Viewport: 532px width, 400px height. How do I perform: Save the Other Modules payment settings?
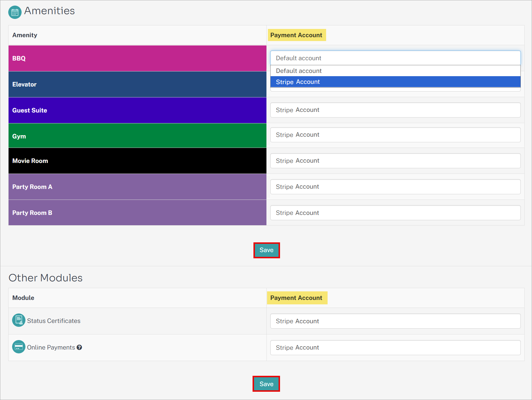pyautogui.click(x=266, y=384)
